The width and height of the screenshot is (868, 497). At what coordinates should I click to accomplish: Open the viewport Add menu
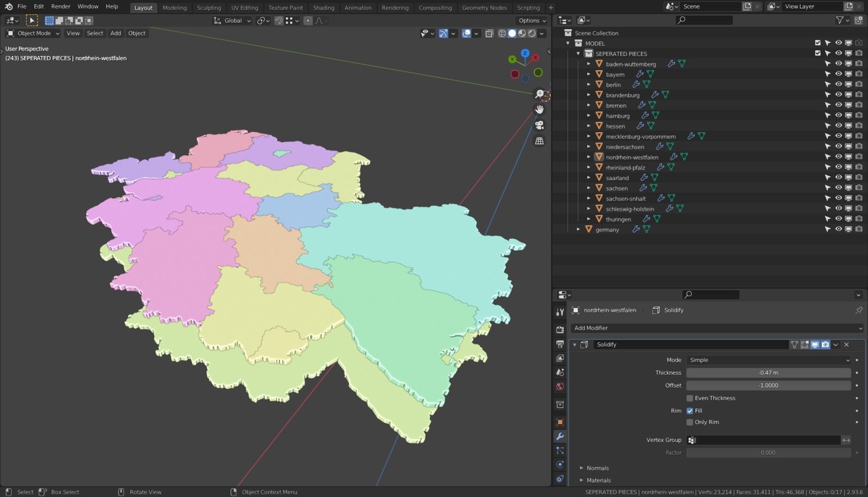[116, 33]
